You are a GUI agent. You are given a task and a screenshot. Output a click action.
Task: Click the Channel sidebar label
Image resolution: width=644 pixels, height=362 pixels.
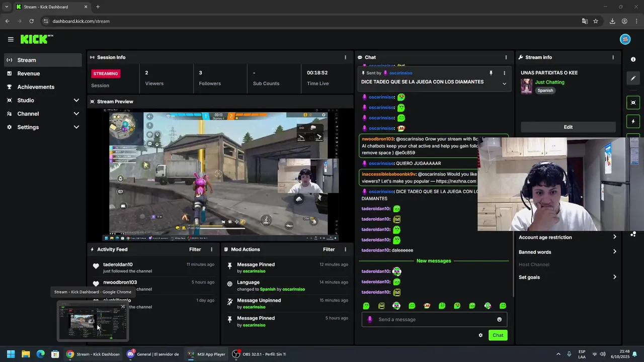pyautogui.click(x=28, y=114)
